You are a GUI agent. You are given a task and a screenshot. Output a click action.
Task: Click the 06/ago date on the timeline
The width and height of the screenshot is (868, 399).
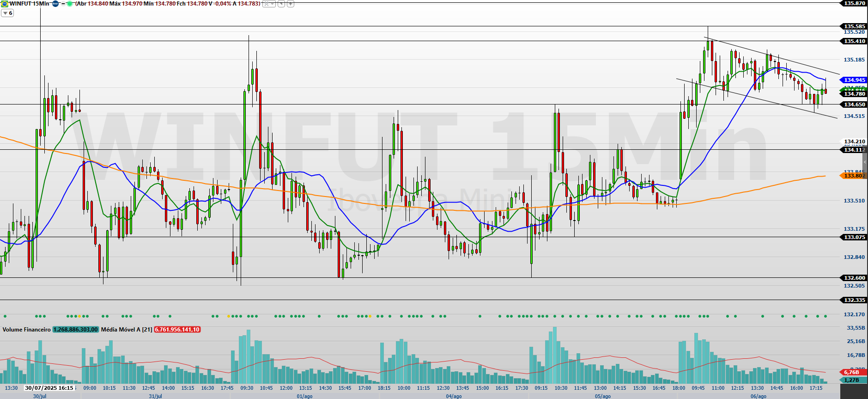[x=758, y=396]
